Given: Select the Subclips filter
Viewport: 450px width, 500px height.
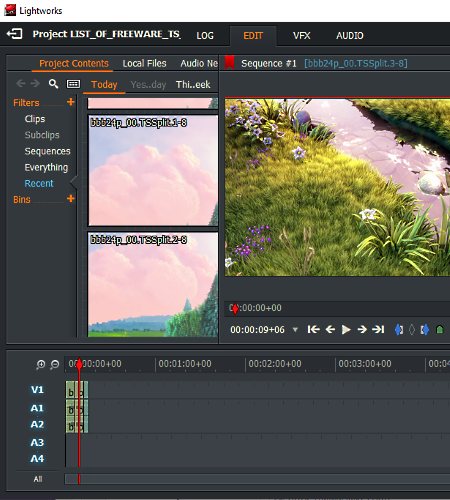Looking at the screenshot, I should click(42, 135).
